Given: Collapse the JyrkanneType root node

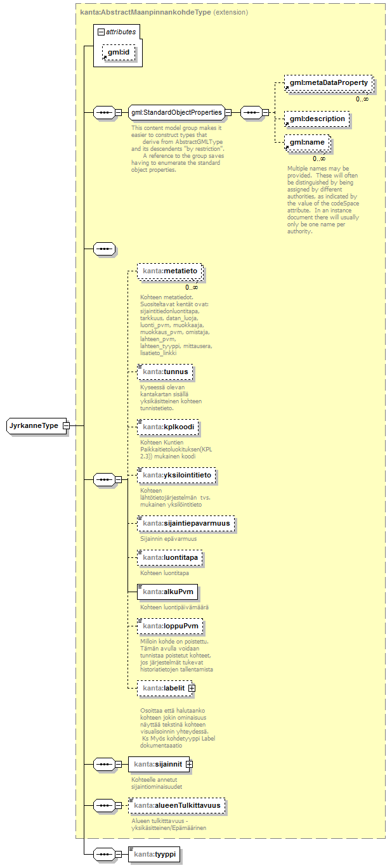Looking at the screenshot, I should pos(66,425).
